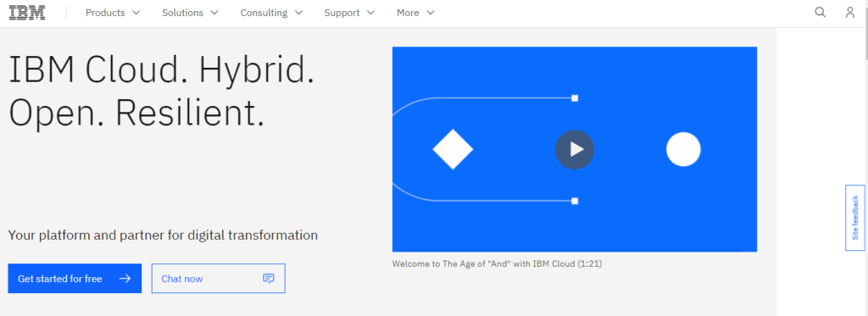Viewport: 868px width, 316px height.
Task: Open the search magnifier icon
Action: pos(820,12)
